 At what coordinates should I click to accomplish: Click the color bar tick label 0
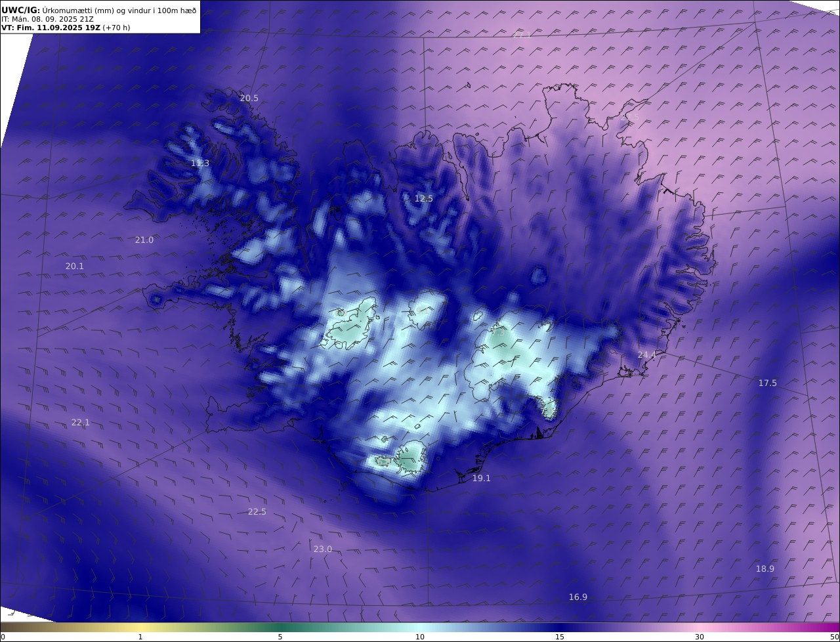coord(3,637)
